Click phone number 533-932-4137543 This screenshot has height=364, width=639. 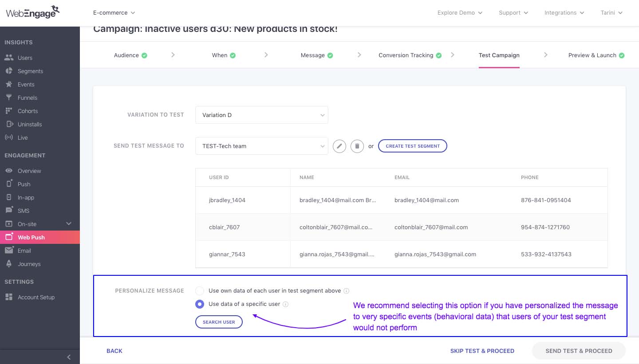546,254
